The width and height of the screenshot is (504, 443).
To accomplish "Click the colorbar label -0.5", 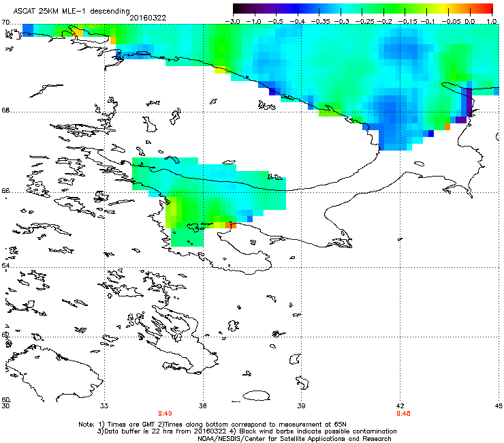I will (x=275, y=22).
